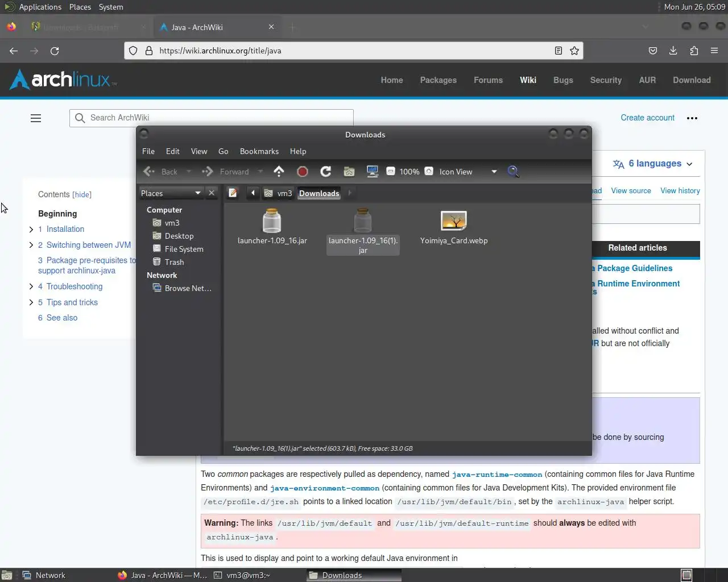Go up to parent folder in file manager

click(x=279, y=171)
